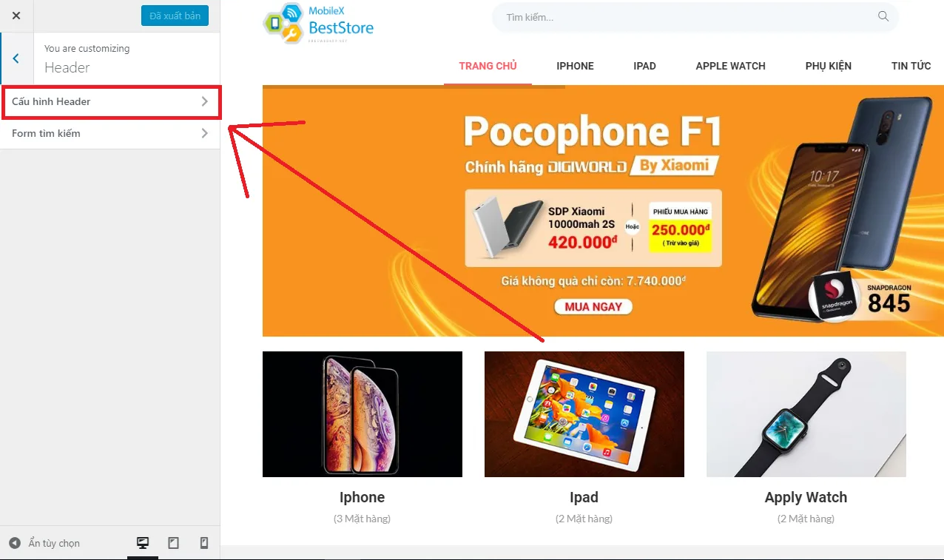Click the 'Đã xuất bản' button
Viewport: 944px width, 560px height.
coord(175,16)
